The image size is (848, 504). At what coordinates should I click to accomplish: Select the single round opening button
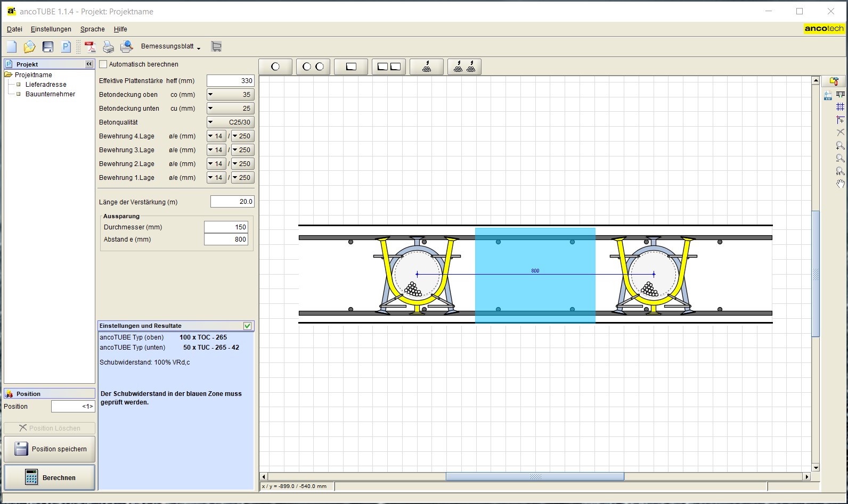pos(275,67)
